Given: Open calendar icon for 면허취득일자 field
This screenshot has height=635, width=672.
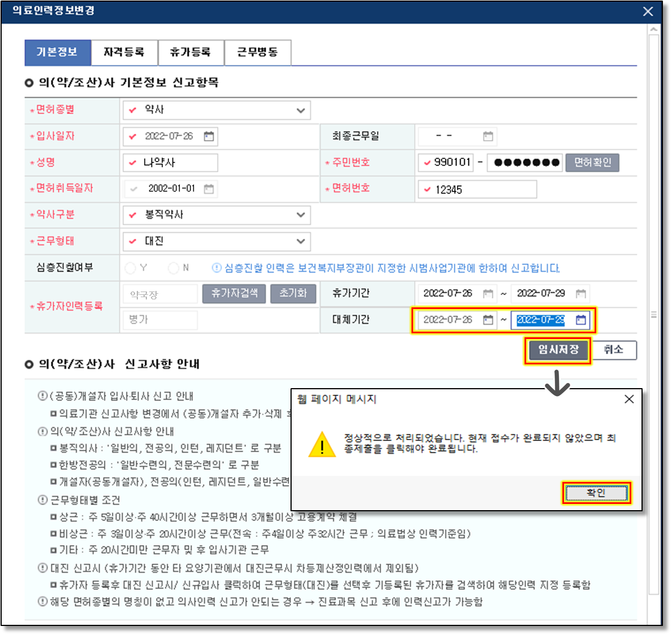Looking at the screenshot, I should pyautogui.click(x=209, y=189).
